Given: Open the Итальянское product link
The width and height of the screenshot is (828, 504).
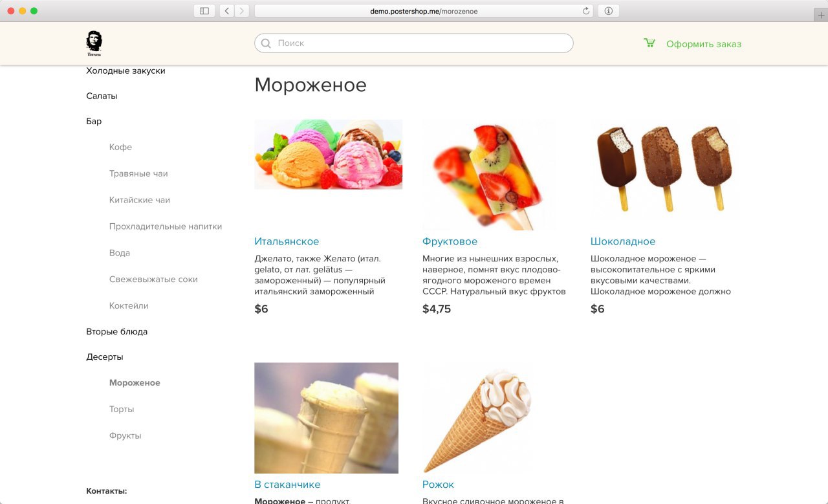Looking at the screenshot, I should click(287, 241).
